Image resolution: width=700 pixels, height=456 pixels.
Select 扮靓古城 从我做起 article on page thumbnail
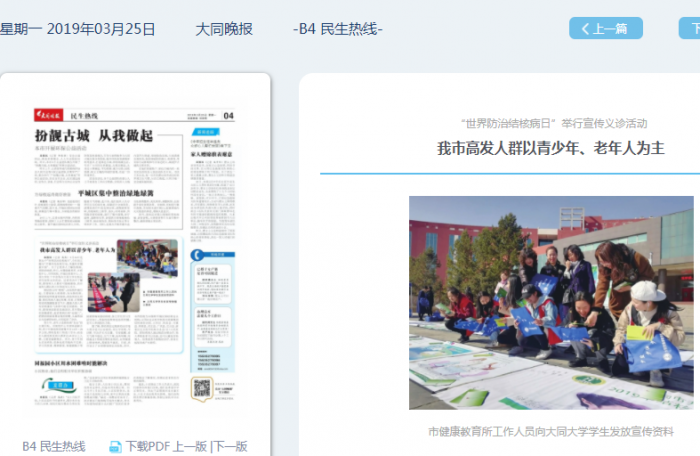click(x=108, y=181)
